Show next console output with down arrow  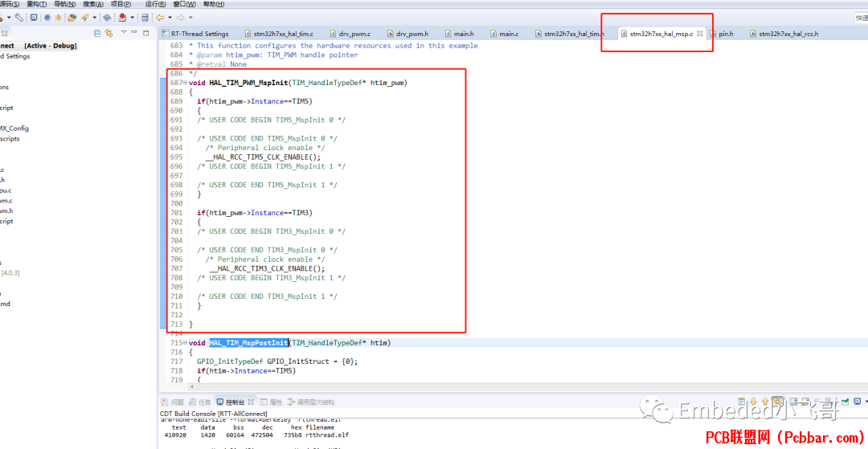pyautogui.click(x=753, y=402)
